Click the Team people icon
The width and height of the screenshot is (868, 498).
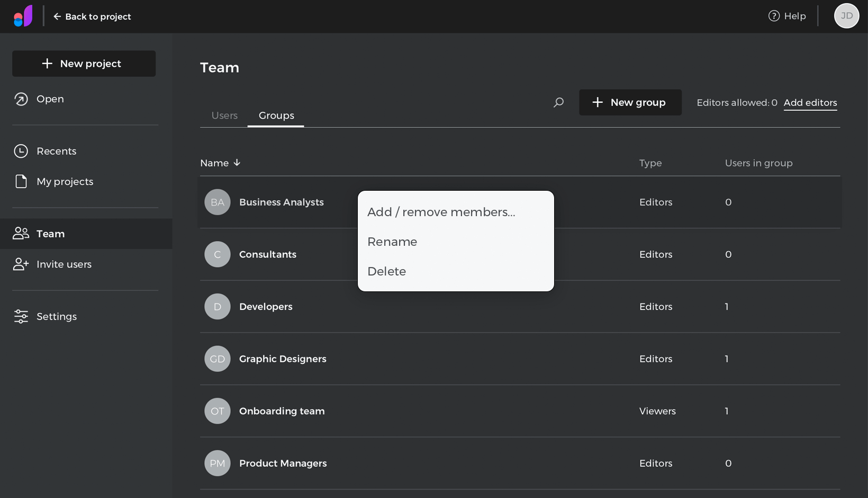click(x=21, y=234)
